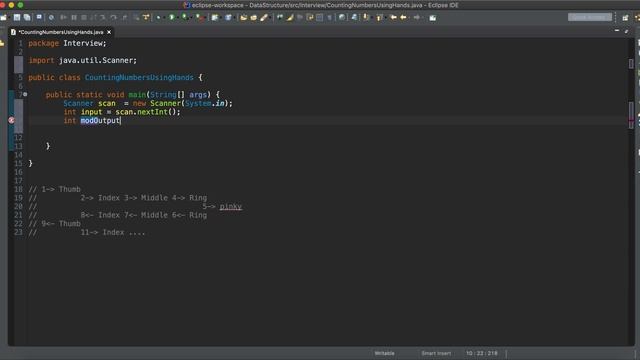Viewport: 640px width, 360px height.
Task: Click the Suspend debug icon
Action: [x=74, y=18]
